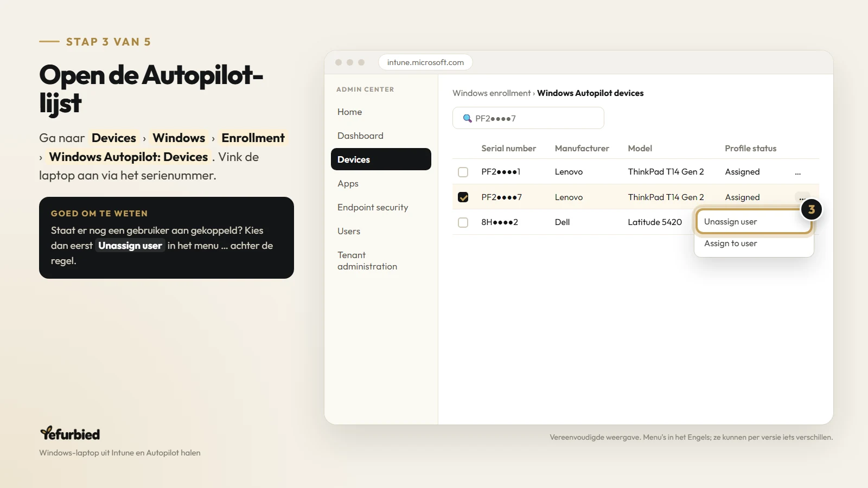Click Assigned status in the PF2••••1 row
Viewport: 868px width, 488px height.
(x=742, y=172)
